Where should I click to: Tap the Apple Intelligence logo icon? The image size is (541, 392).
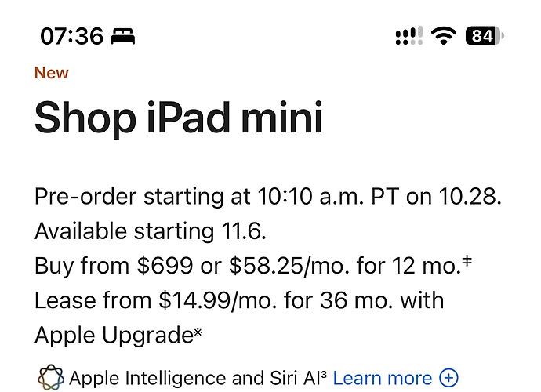[x=51, y=378]
